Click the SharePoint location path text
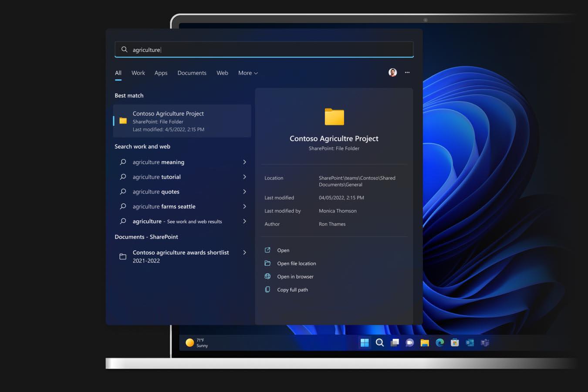This screenshot has width=588, height=392. 357,181
